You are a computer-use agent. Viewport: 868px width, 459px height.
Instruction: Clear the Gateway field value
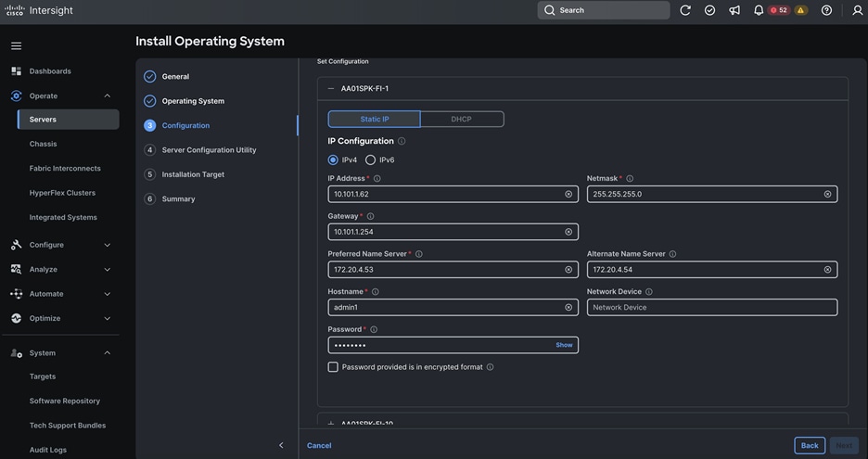[568, 232]
